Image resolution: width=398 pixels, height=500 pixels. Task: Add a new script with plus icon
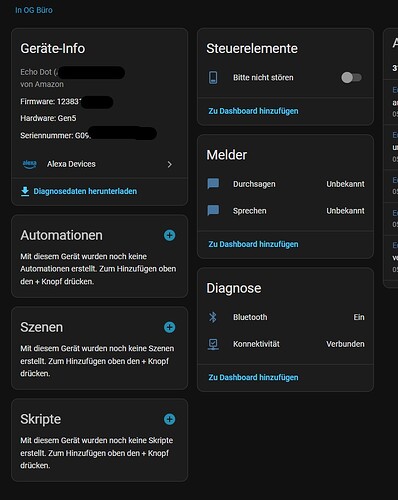tap(169, 419)
